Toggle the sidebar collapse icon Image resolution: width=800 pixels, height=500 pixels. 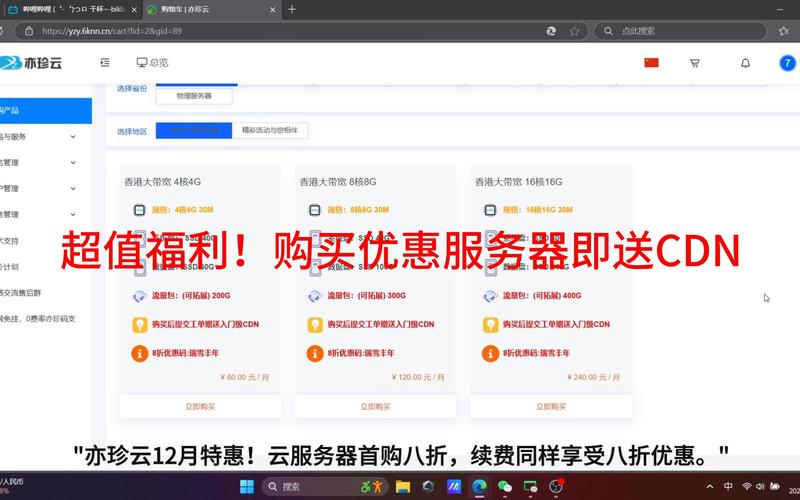[x=105, y=62]
